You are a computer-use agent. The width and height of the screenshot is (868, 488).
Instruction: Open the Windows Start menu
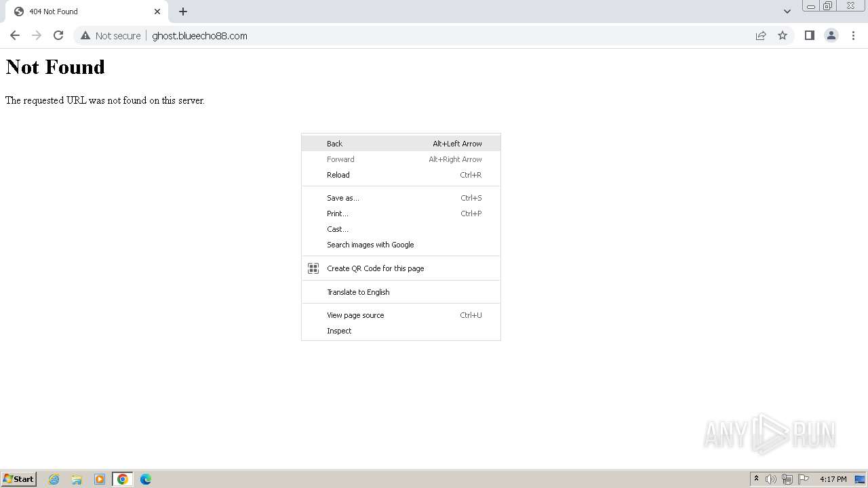(18, 479)
